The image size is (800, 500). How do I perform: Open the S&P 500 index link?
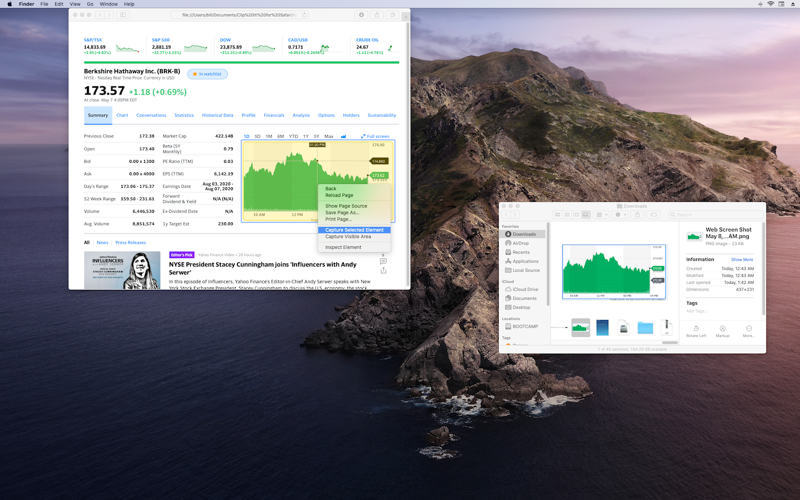coord(161,40)
